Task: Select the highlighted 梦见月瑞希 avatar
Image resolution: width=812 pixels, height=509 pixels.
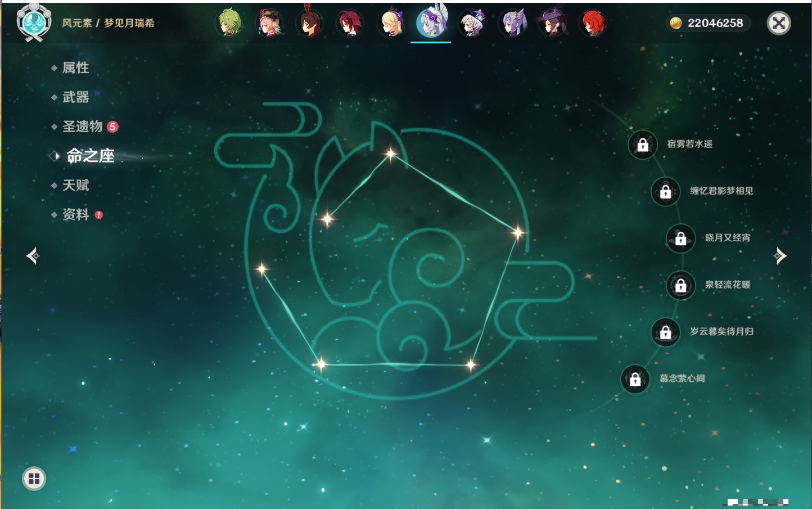Action: click(431, 22)
